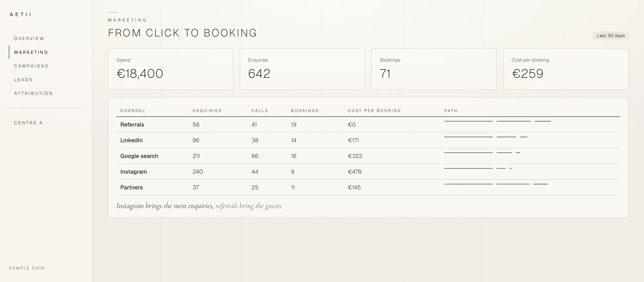Go to Campaigns in the sidebar
This screenshot has height=282, width=644.
(31, 66)
